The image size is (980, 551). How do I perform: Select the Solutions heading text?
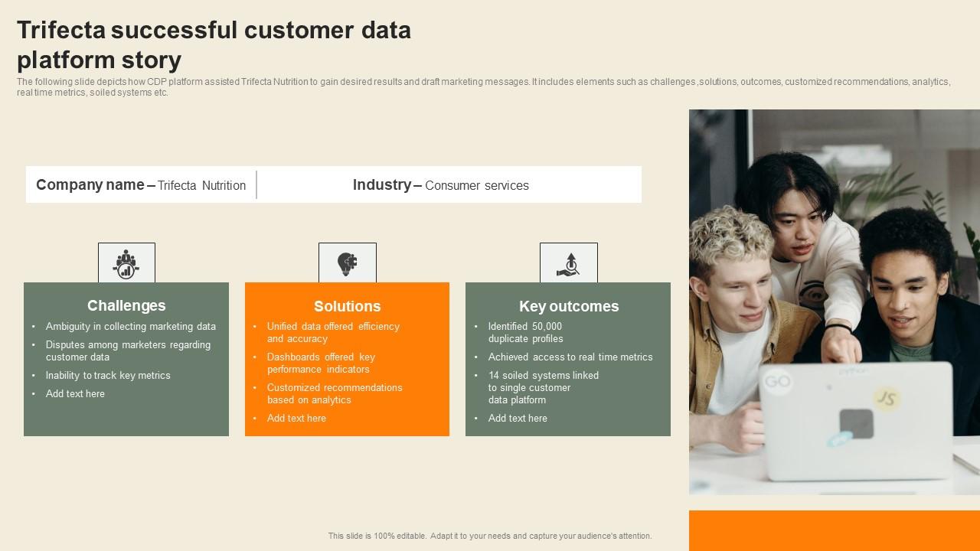tap(347, 306)
